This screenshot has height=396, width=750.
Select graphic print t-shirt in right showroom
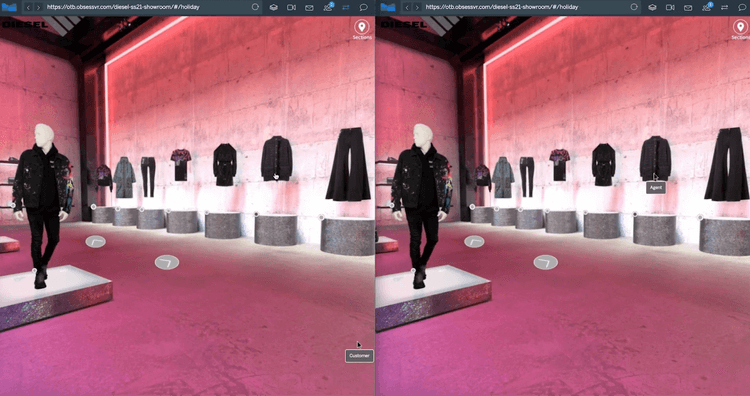click(559, 165)
